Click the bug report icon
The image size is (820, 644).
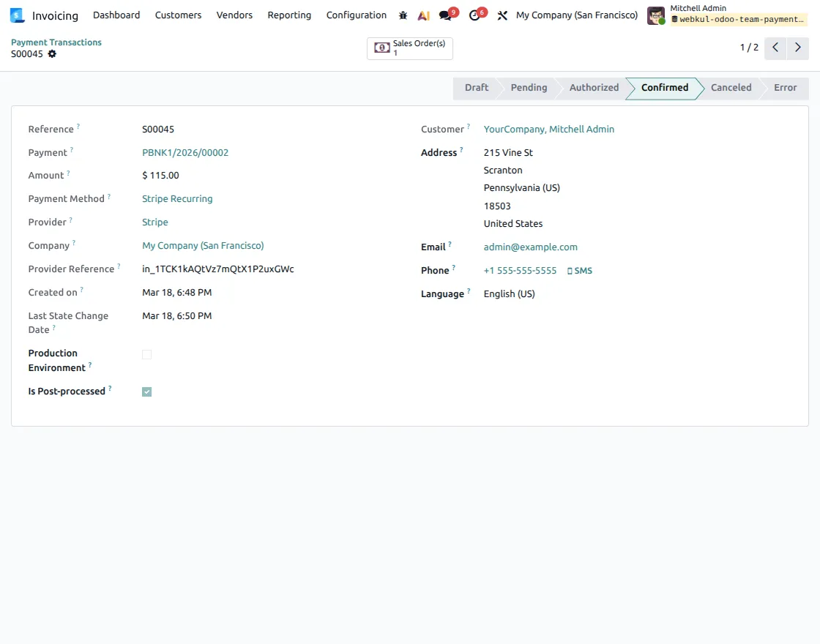(402, 15)
